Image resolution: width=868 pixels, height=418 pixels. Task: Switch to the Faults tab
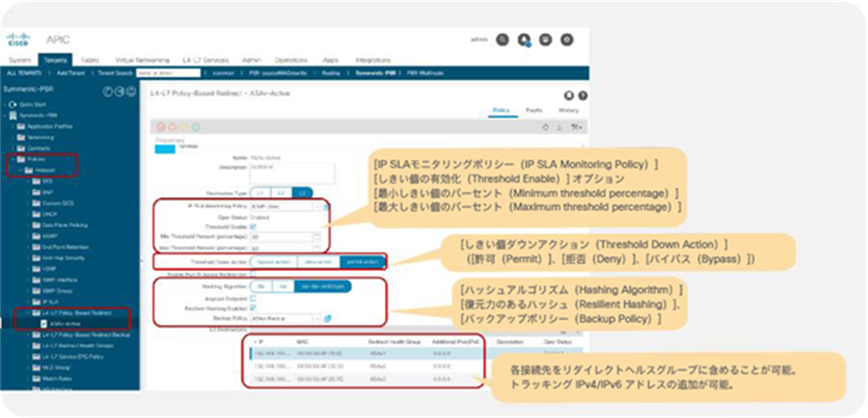click(534, 110)
